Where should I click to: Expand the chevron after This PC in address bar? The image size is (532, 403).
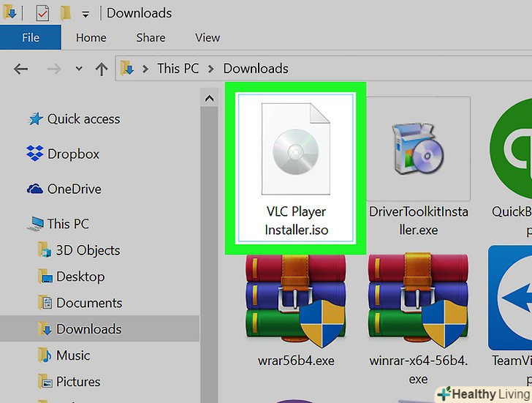click(x=211, y=69)
